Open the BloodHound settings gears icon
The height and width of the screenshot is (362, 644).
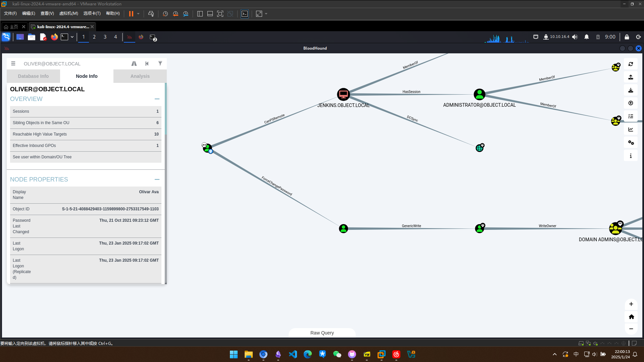(631, 143)
